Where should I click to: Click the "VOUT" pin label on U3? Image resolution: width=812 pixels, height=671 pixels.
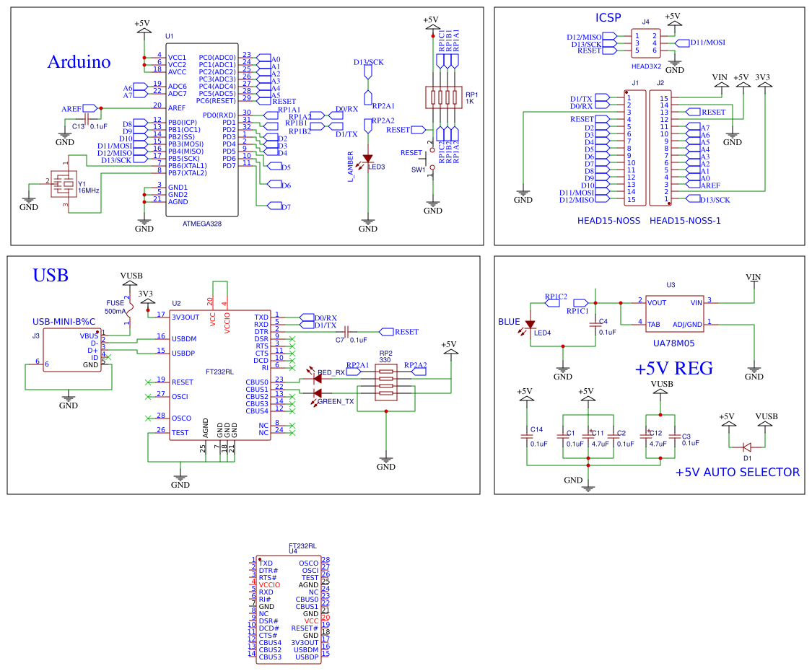(657, 303)
